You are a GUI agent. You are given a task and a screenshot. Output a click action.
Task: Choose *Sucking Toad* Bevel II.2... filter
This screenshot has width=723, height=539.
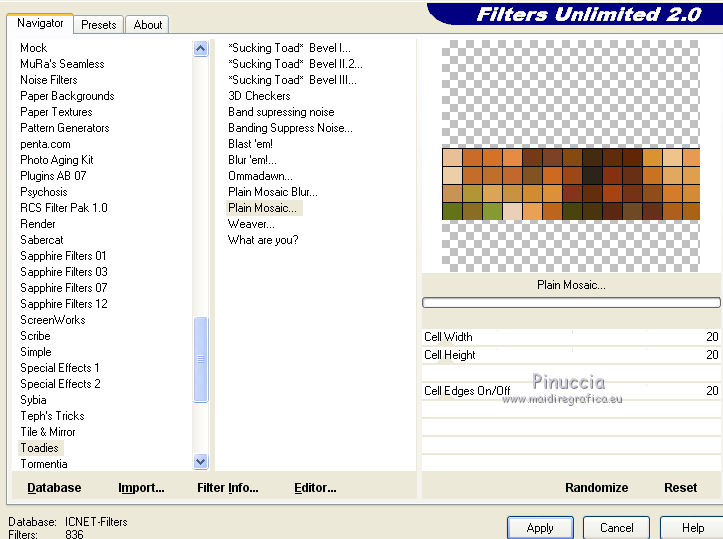pos(295,64)
